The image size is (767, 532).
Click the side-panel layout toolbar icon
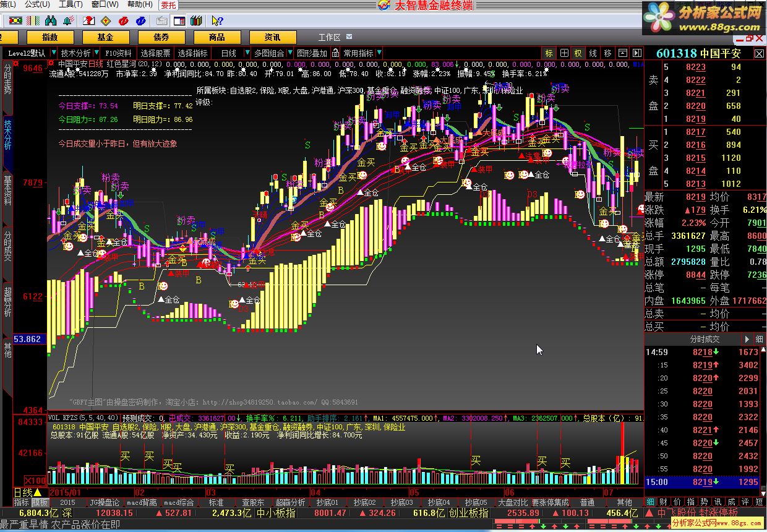(179, 20)
